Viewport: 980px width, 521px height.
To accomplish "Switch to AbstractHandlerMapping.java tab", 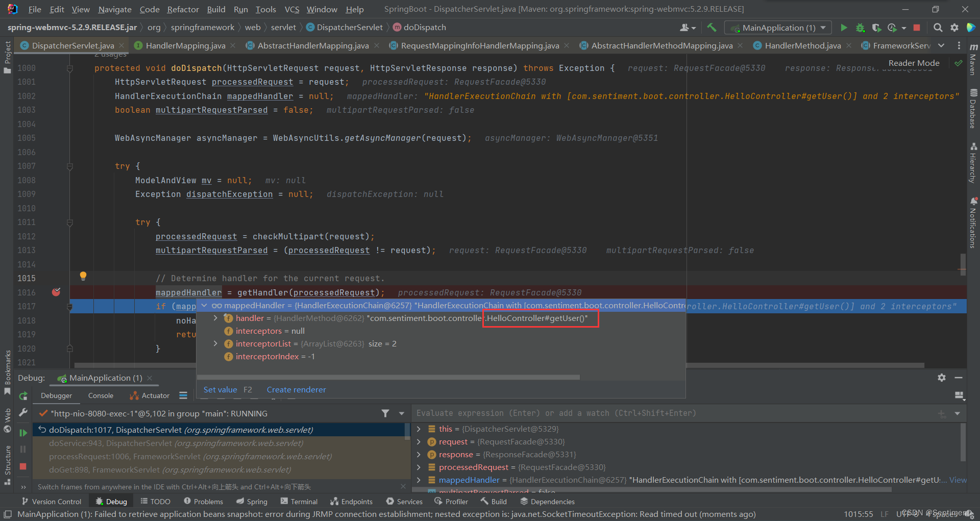I will tap(313, 45).
